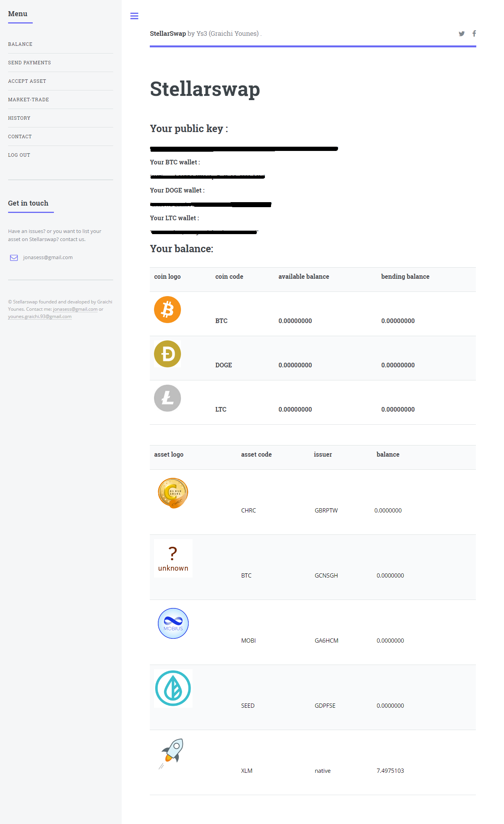Click the 'Get in touch' sidebar heading
Screen dimensions: 504x824
(28, 203)
